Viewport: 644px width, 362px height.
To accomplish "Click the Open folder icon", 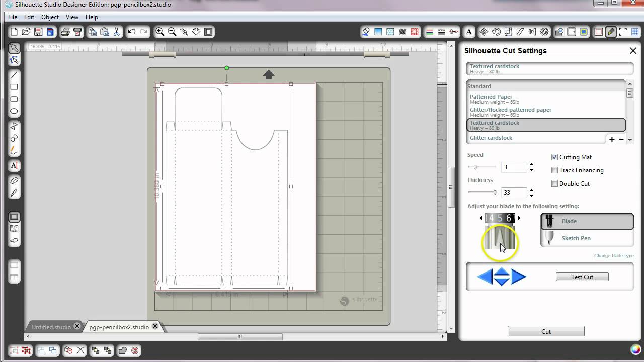I will click(26, 32).
